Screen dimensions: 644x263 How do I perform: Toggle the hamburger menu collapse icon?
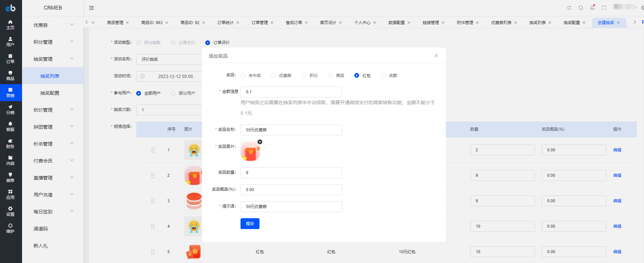click(91, 8)
